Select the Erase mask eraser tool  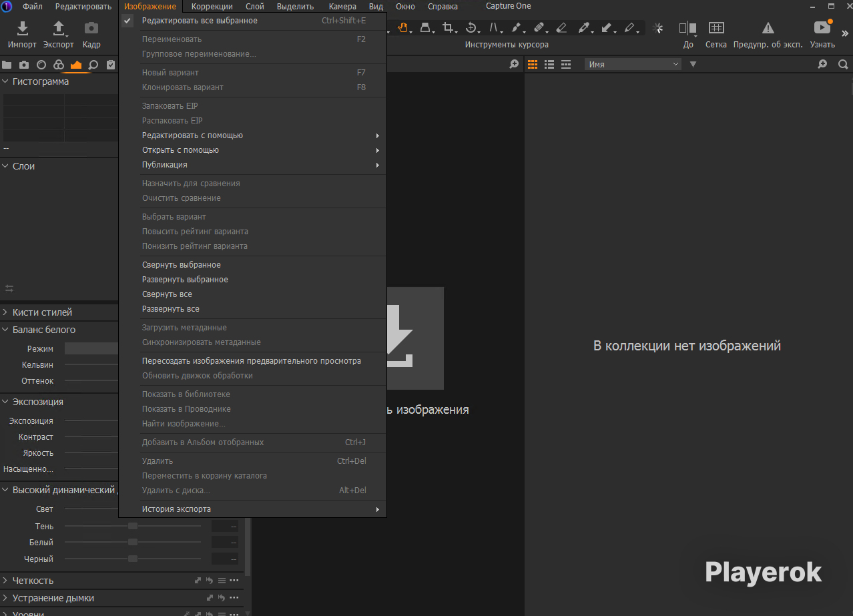click(x=561, y=28)
